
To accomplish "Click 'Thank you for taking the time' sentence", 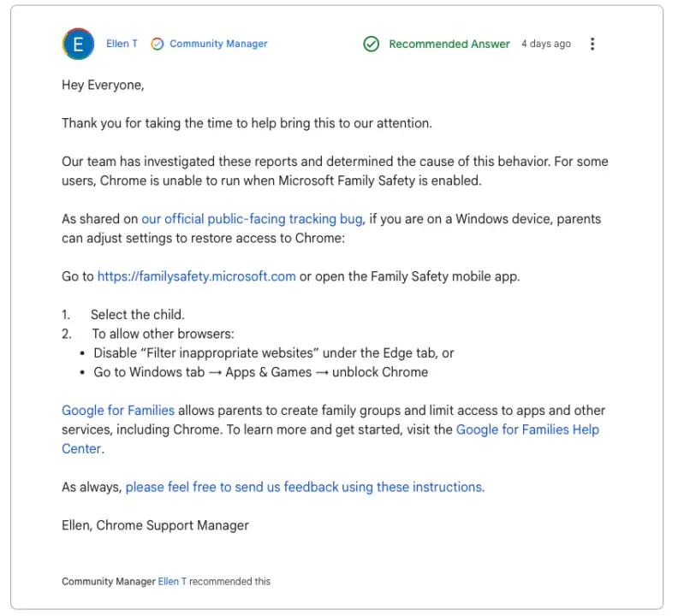I will click(x=247, y=123).
